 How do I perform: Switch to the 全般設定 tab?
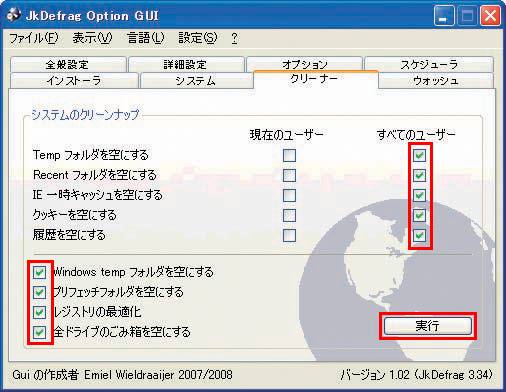click(x=68, y=64)
